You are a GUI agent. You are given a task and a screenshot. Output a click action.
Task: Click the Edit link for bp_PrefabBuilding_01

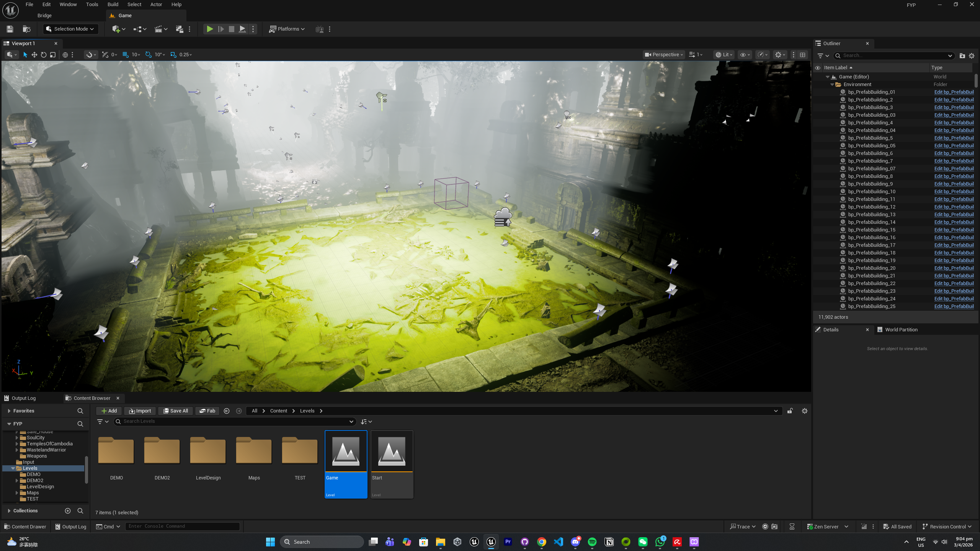click(x=954, y=92)
